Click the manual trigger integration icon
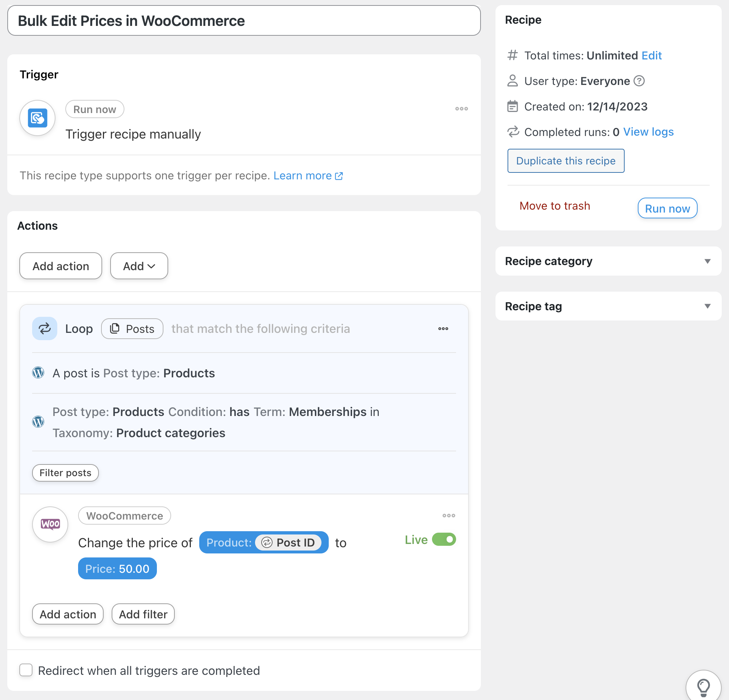Viewport: 729px width, 700px height. tap(37, 118)
